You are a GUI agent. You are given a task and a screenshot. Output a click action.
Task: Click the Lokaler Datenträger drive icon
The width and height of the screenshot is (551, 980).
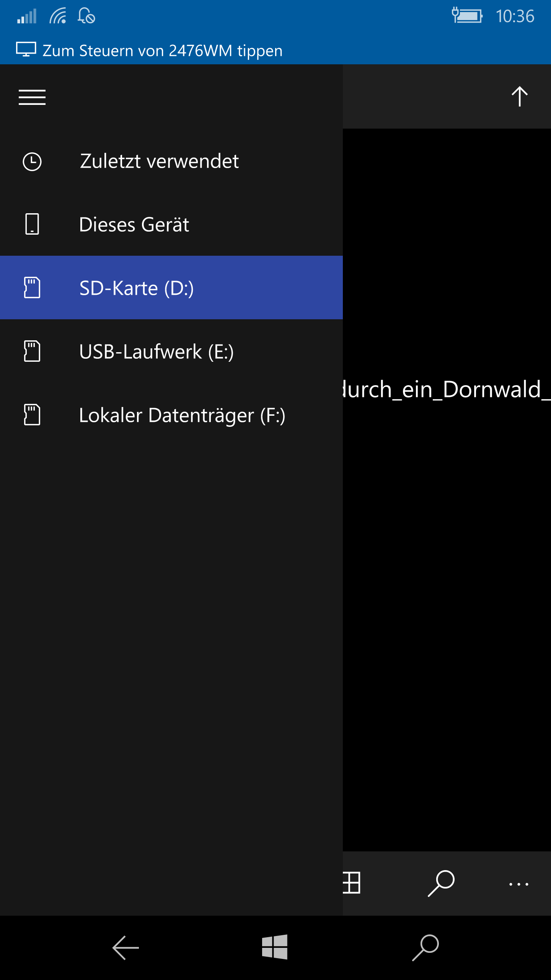(x=32, y=415)
